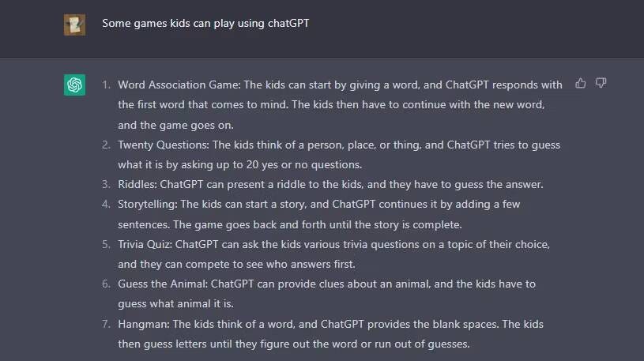Click the user prompt about games kids can play
This screenshot has height=361, width=644.
205,24
